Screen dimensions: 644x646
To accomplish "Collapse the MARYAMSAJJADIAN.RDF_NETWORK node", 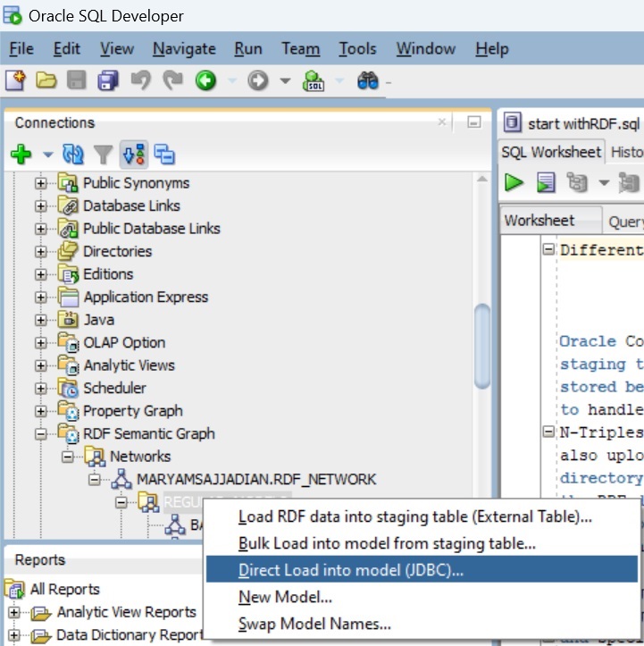I will (x=95, y=480).
